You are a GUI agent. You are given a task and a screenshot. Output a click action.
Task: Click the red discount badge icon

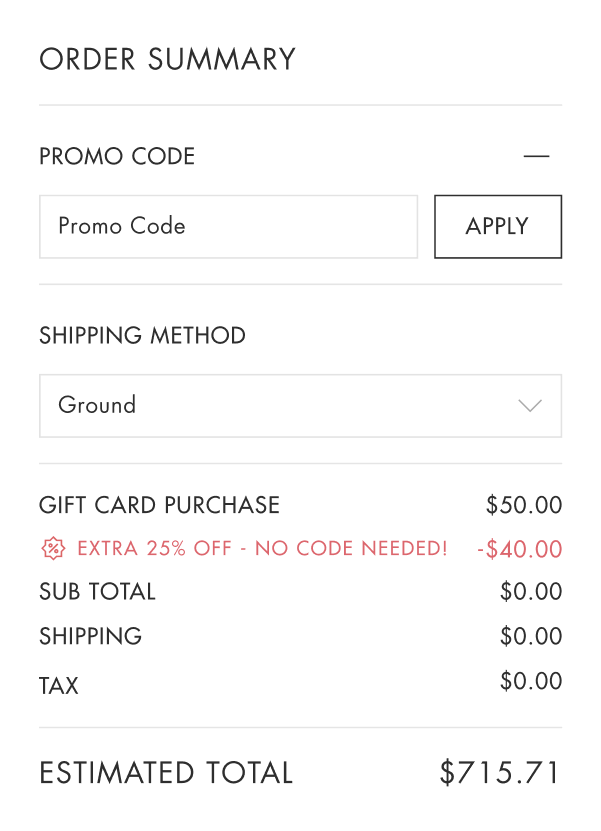click(53, 548)
